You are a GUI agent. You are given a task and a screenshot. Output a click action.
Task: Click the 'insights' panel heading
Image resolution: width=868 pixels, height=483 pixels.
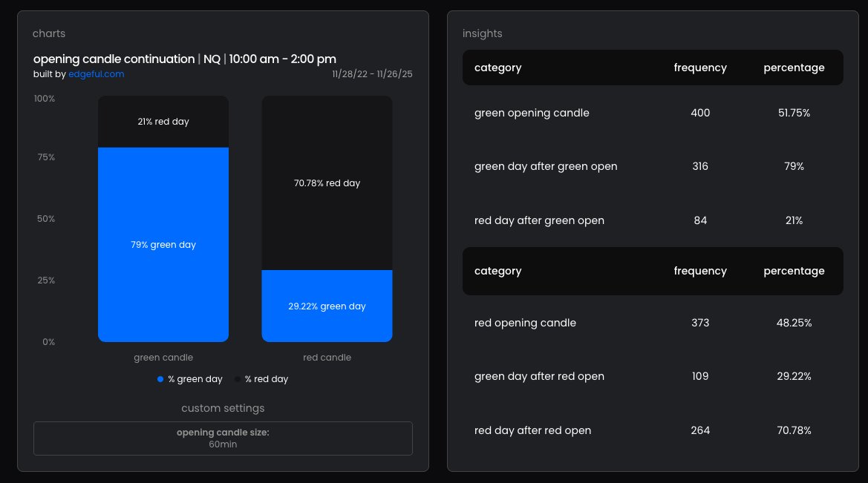click(482, 33)
